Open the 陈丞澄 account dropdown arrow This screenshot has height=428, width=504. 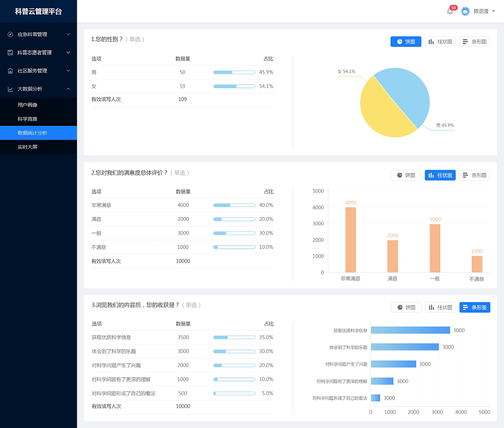pyautogui.click(x=493, y=11)
